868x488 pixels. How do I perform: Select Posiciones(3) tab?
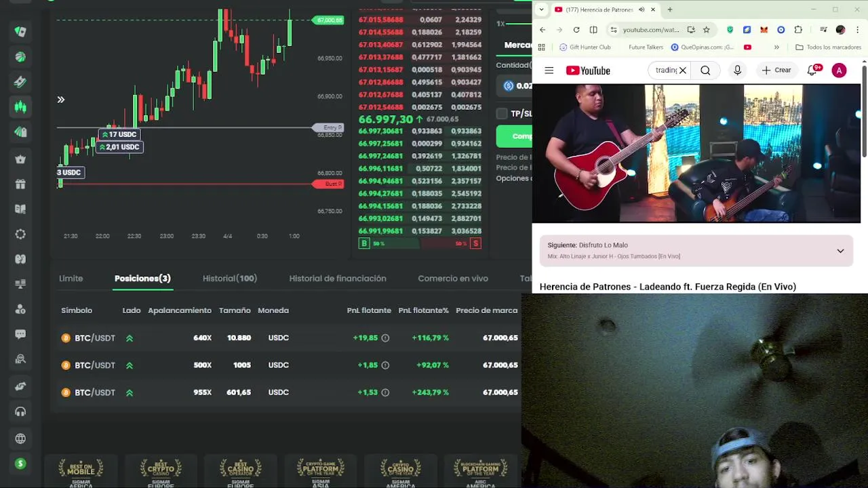point(142,279)
